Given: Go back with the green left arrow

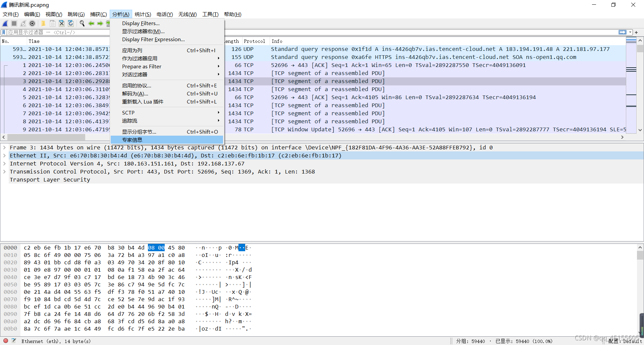Looking at the screenshot, I should (91, 23).
